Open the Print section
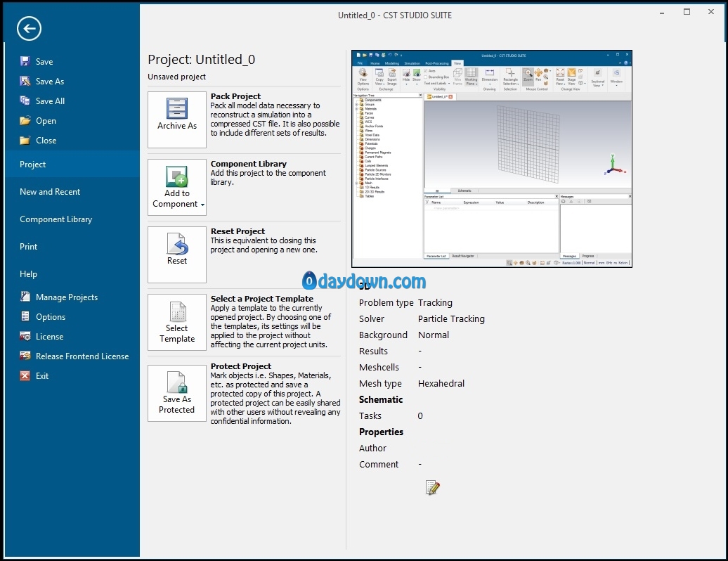 (72, 246)
